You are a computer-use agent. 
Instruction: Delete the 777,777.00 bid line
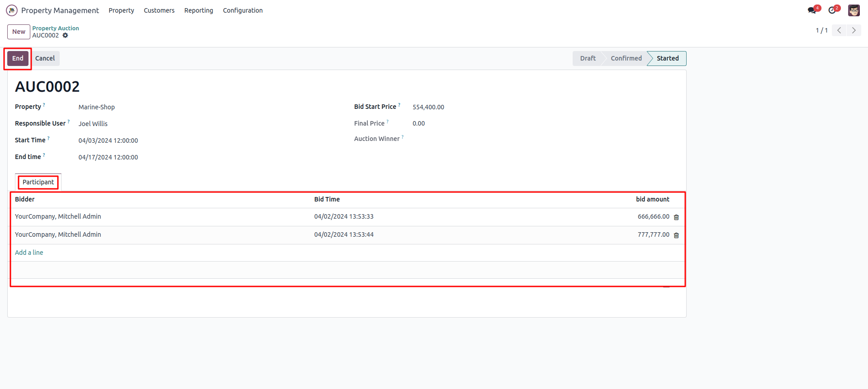(x=676, y=235)
